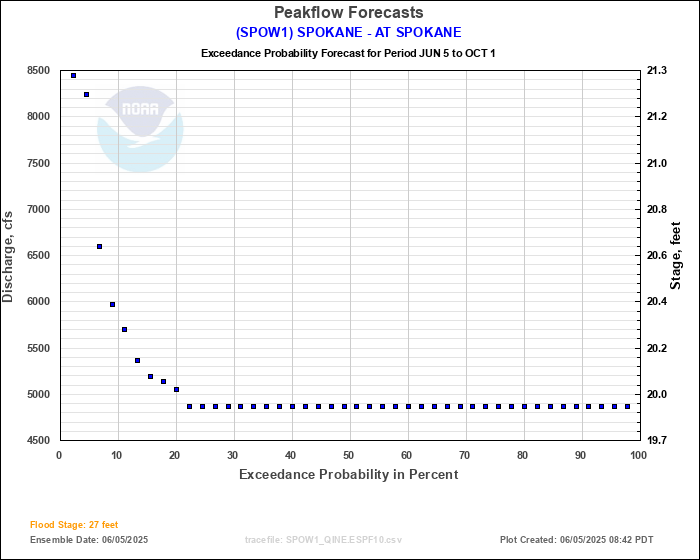Click the 20.6 stage axis label
Image resolution: width=700 pixels, height=560 pixels.
point(657,255)
